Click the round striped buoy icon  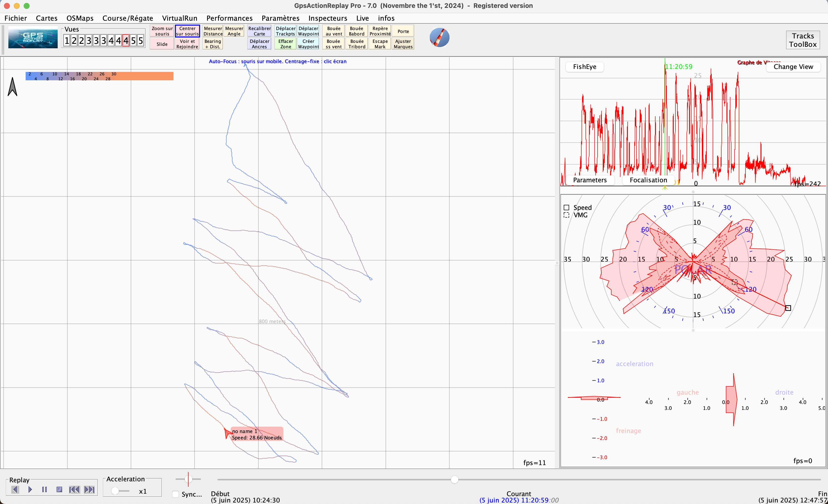point(440,37)
